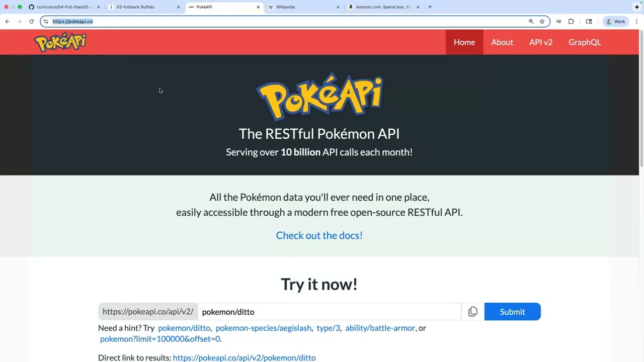The height and width of the screenshot is (362, 644).
Task: Open the direct link to results
Action: [244, 357]
